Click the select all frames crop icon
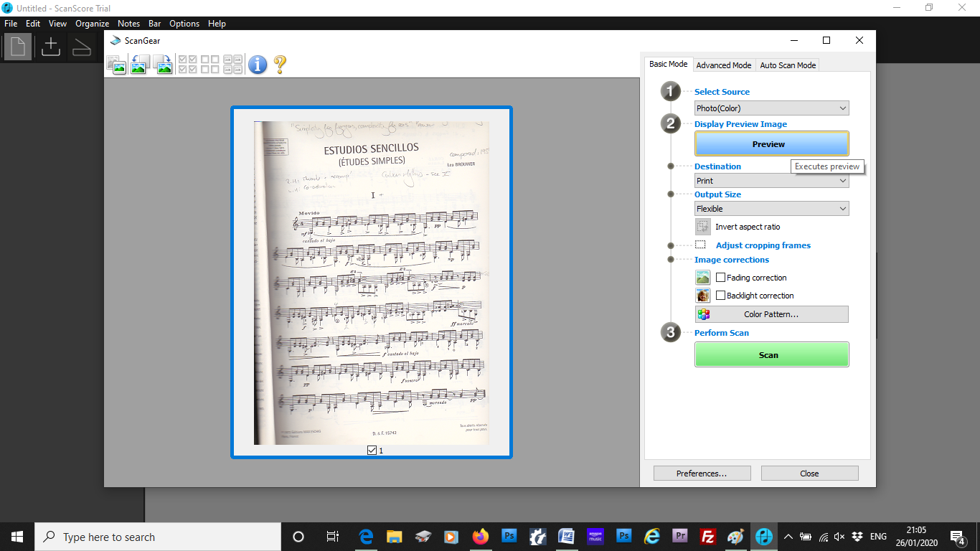Screen dimensions: 980x551 (233, 65)
